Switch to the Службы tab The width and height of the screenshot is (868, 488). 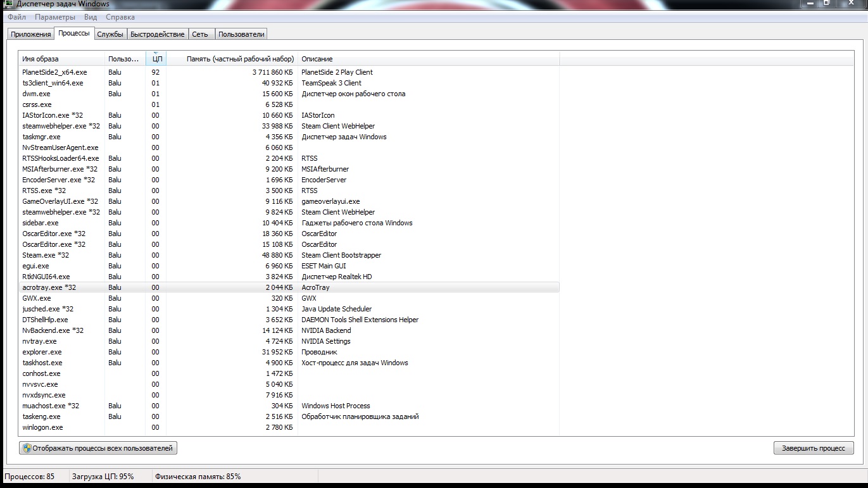click(110, 34)
